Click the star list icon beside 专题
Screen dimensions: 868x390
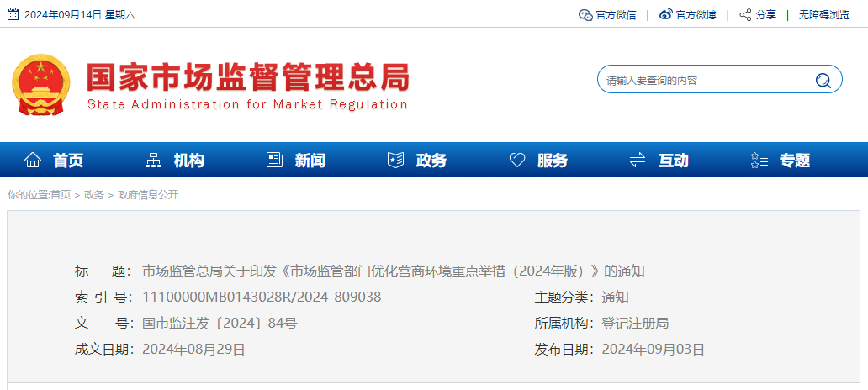tap(759, 161)
